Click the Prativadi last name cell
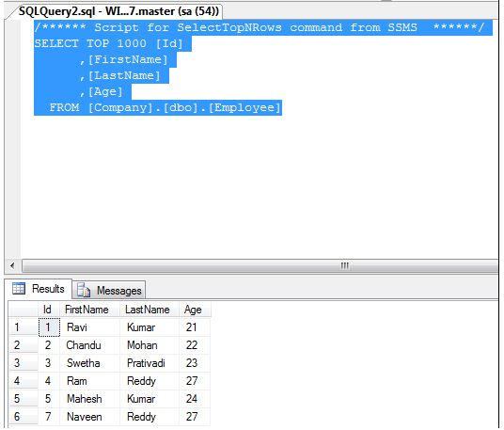Viewport: 504px width, 430px height. coord(150,363)
